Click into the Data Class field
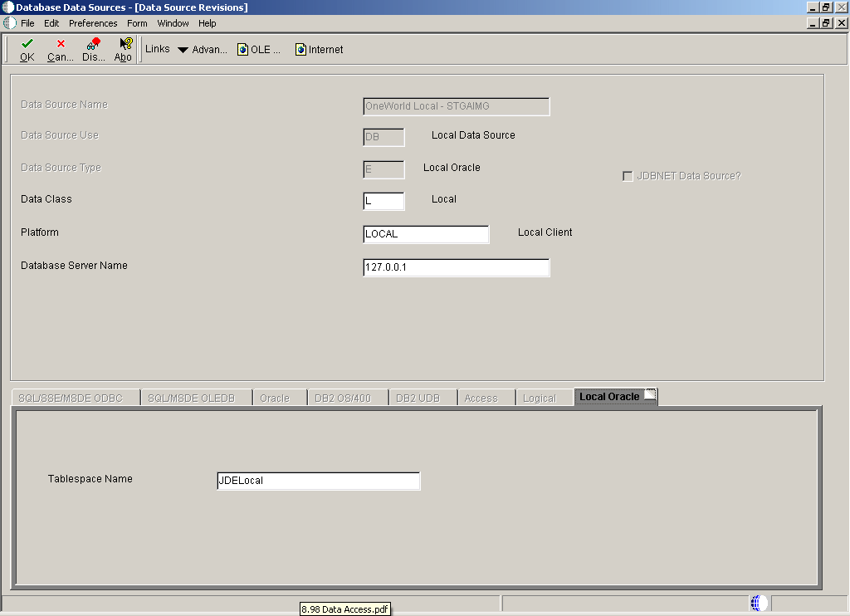The image size is (850, 616). point(383,201)
